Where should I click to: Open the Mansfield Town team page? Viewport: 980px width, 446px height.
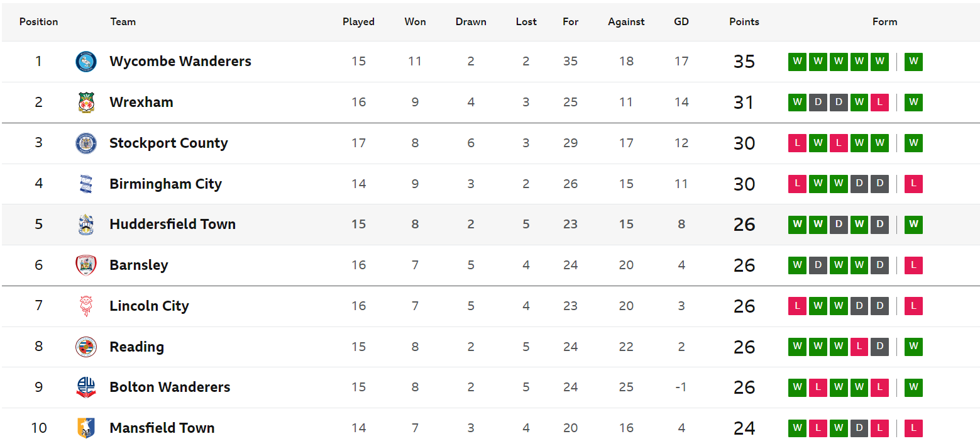click(162, 428)
